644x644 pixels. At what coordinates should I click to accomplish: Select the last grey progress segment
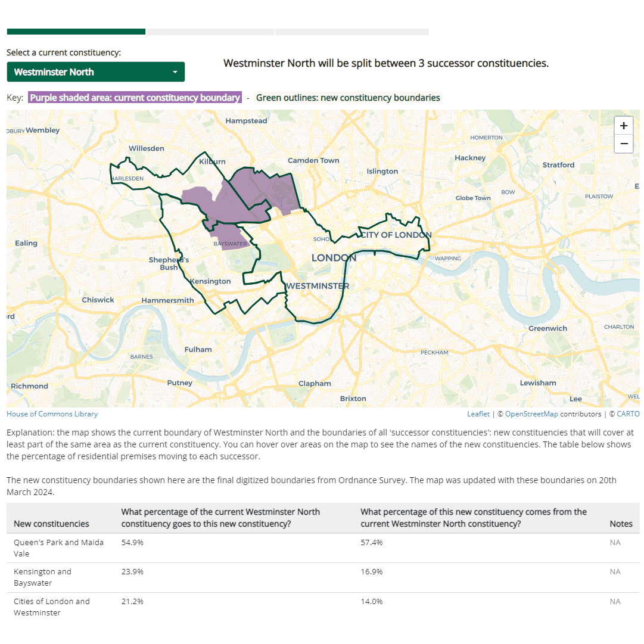[351, 32]
